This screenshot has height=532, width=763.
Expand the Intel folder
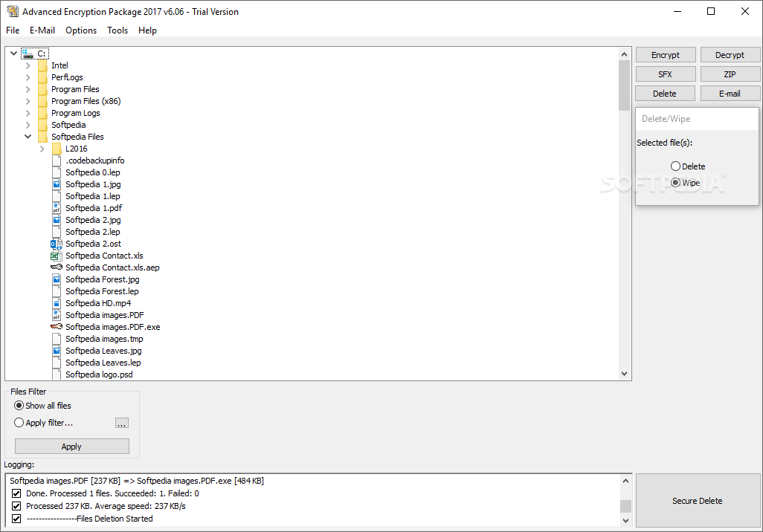coord(28,65)
